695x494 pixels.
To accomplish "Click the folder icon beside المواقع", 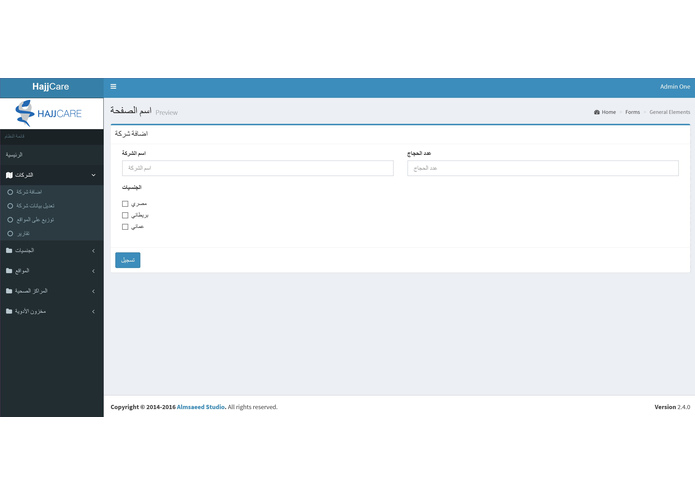I will [9, 271].
